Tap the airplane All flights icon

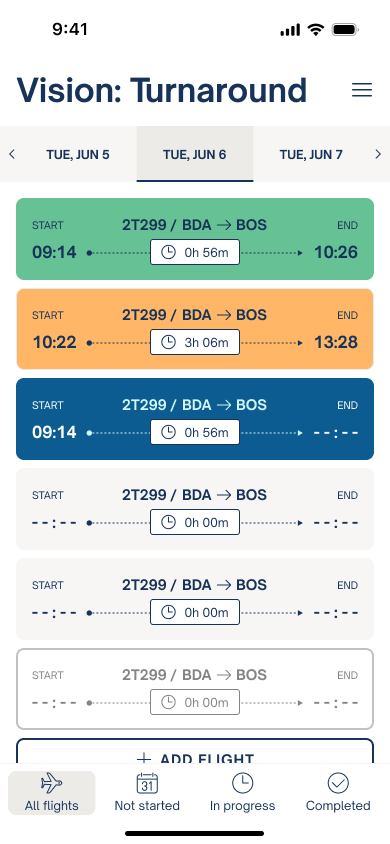point(52,783)
